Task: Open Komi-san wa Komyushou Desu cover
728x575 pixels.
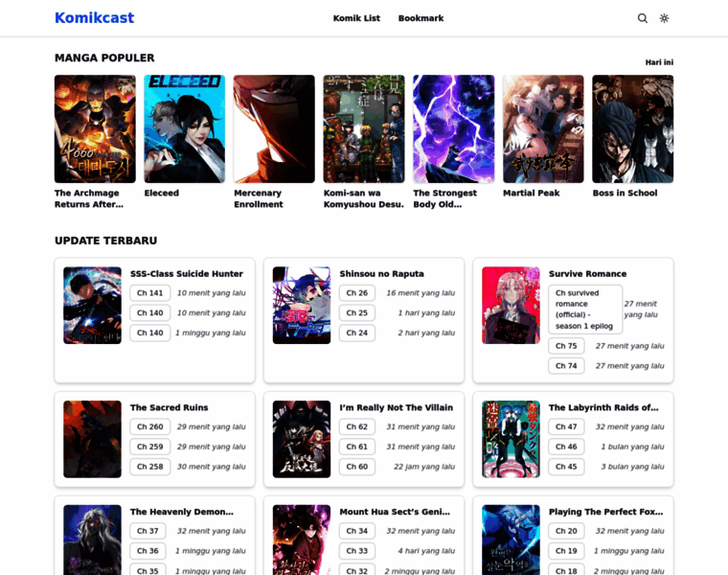Action: point(364,129)
